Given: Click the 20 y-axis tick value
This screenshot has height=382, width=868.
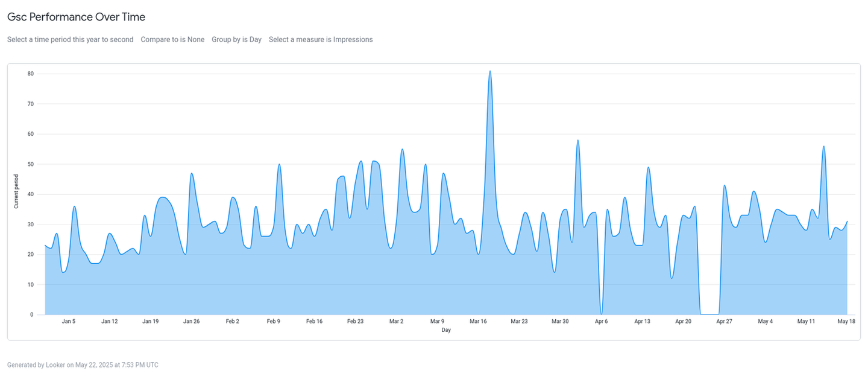Looking at the screenshot, I should tap(30, 255).
